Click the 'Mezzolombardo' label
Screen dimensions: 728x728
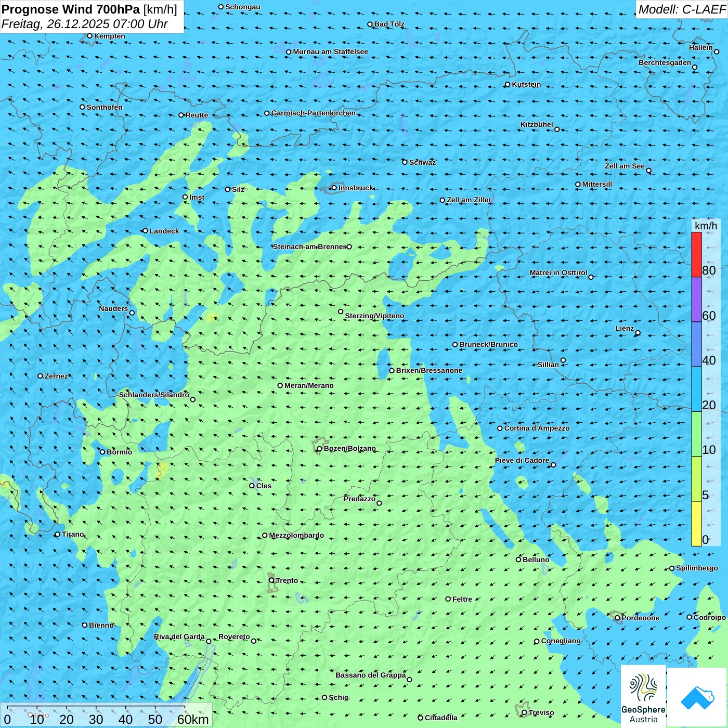pyautogui.click(x=296, y=535)
